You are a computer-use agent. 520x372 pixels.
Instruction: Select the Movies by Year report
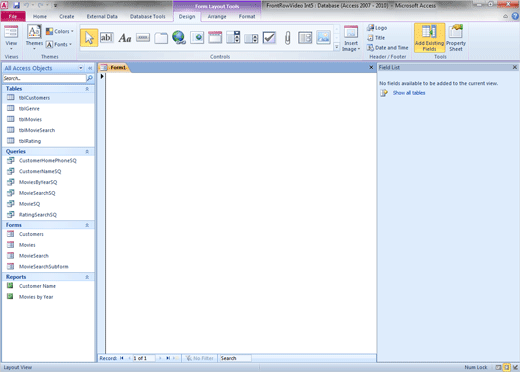coord(48,297)
